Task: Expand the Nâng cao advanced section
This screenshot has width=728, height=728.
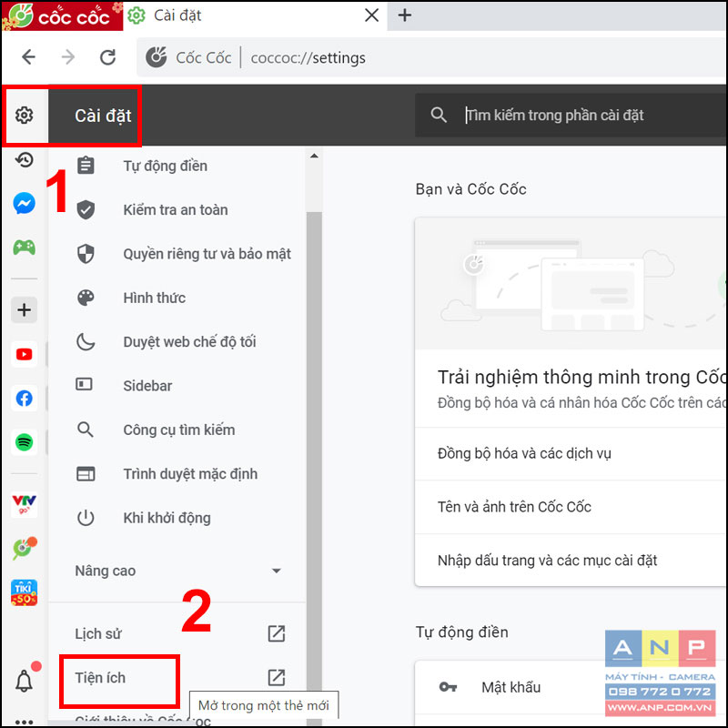Action: click(x=177, y=571)
